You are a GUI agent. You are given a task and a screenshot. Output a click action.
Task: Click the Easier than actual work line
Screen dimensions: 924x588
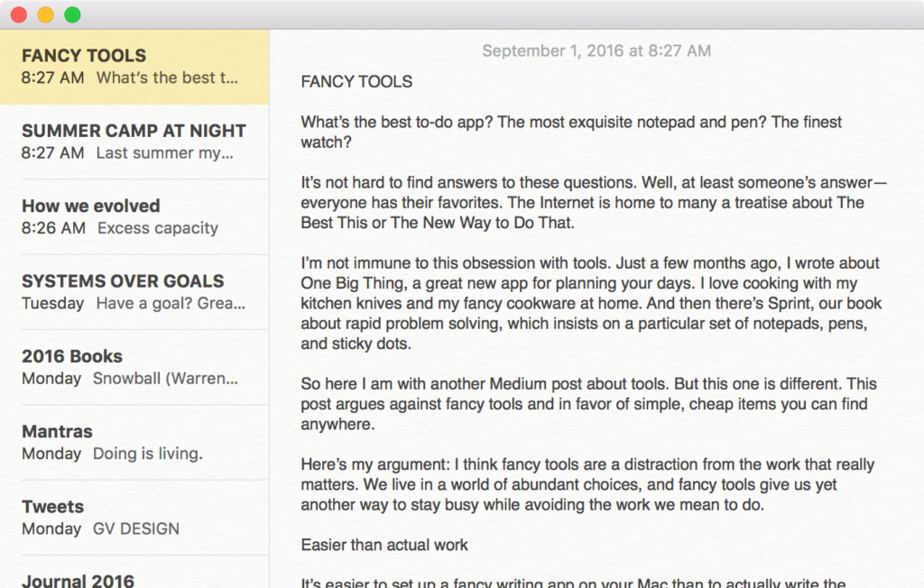click(x=385, y=545)
